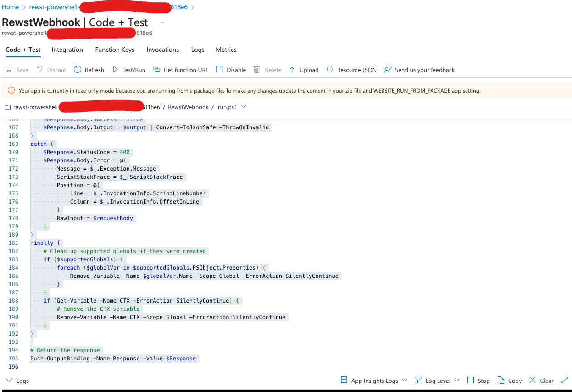Click the Disable function box
This screenshot has width=572, height=392.
219,70
